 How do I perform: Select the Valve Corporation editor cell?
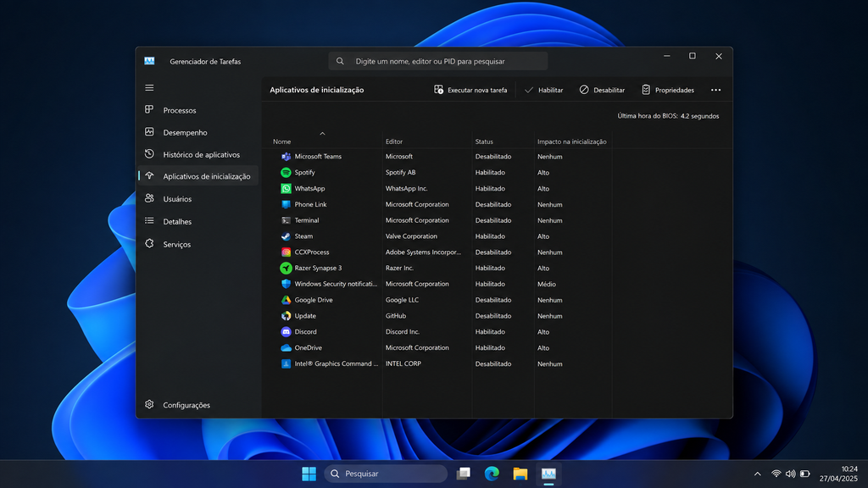coord(411,236)
